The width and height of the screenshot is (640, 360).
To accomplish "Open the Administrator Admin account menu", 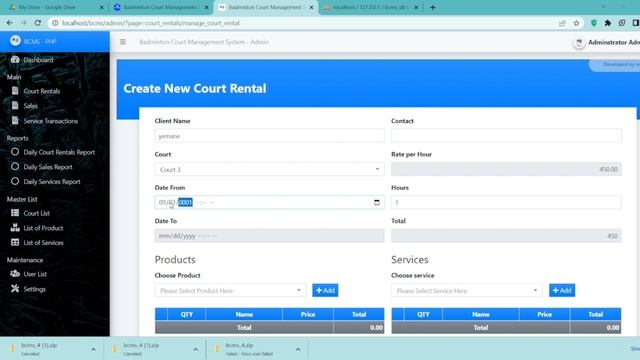I will tap(613, 42).
